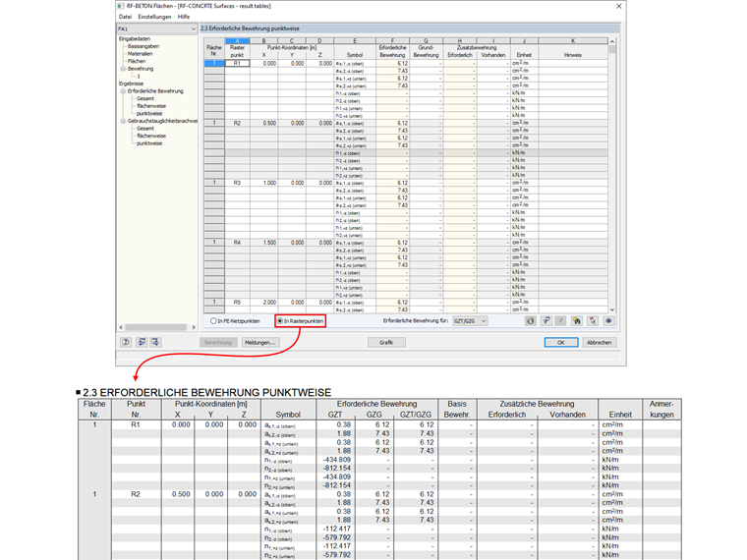Click X coordinate 0.500 in the R2 row
Screen dimensions: 747x560
coord(264,123)
